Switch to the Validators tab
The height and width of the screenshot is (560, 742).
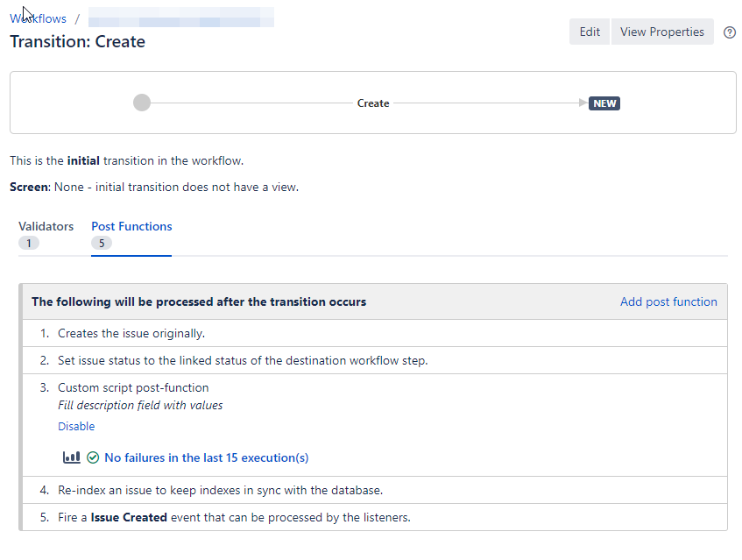pos(46,226)
